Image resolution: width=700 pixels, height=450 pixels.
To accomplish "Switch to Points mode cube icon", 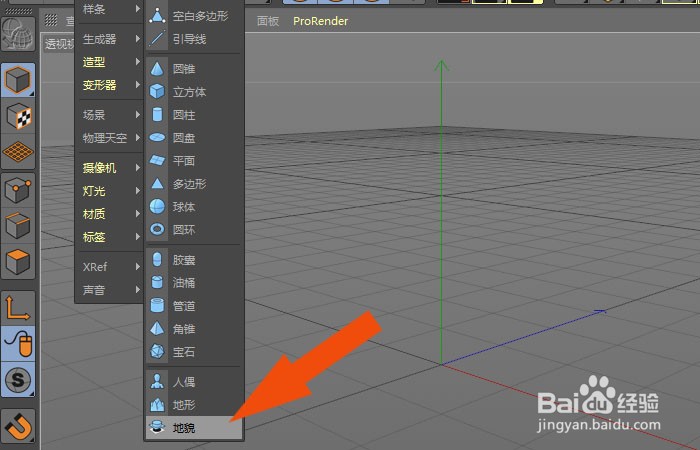I will tap(18, 190).
